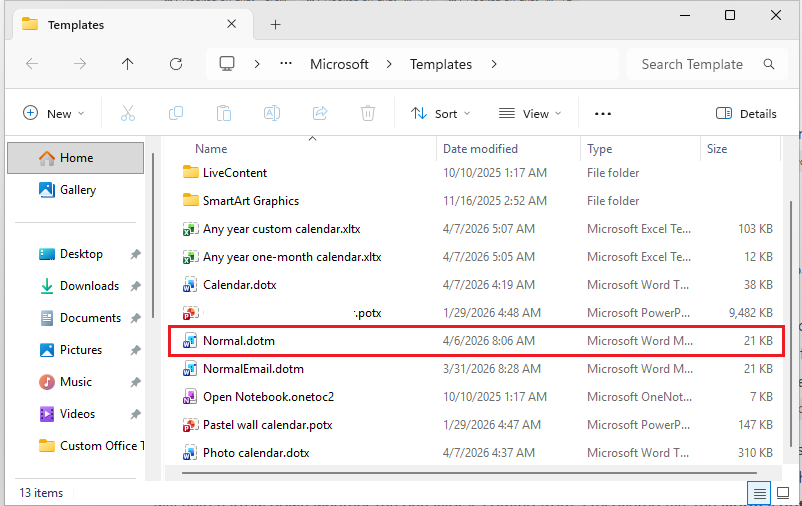
Task: Click Templates in the address bar path
Action: [x=441, y=64]
